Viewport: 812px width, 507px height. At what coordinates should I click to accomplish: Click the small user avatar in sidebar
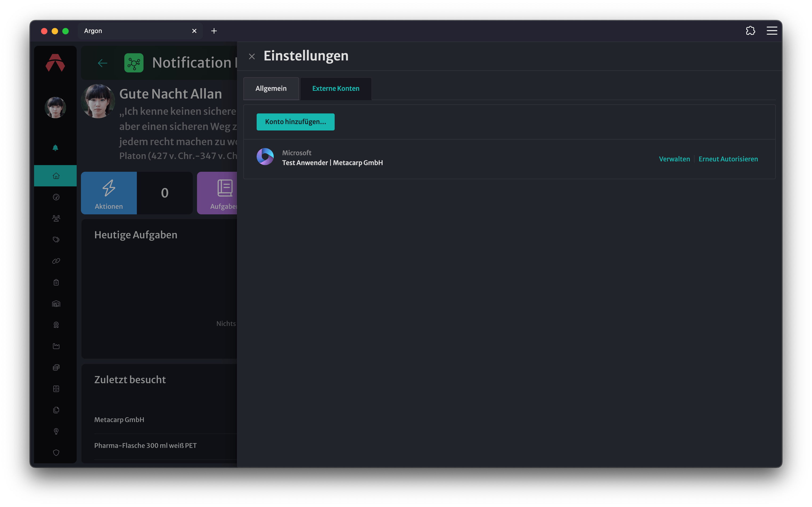point(55,108)
